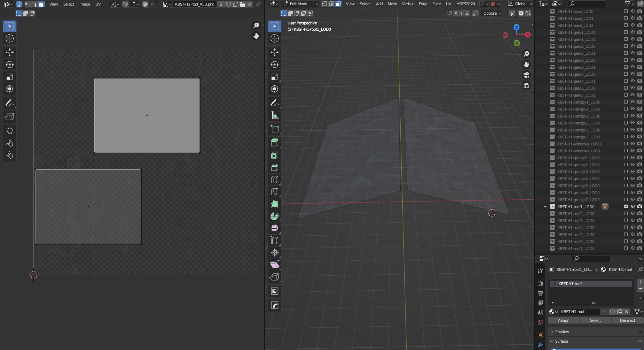
Task: Open the image browse dropdown in UV editor
Action: (x=166, y=4)
